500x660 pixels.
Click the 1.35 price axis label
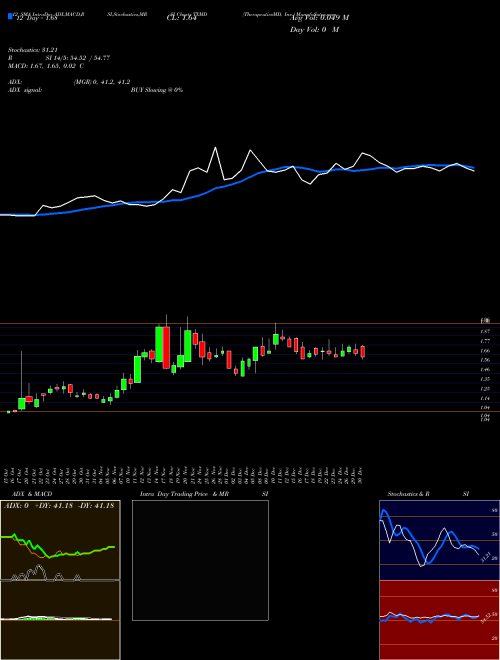[484, 379]
